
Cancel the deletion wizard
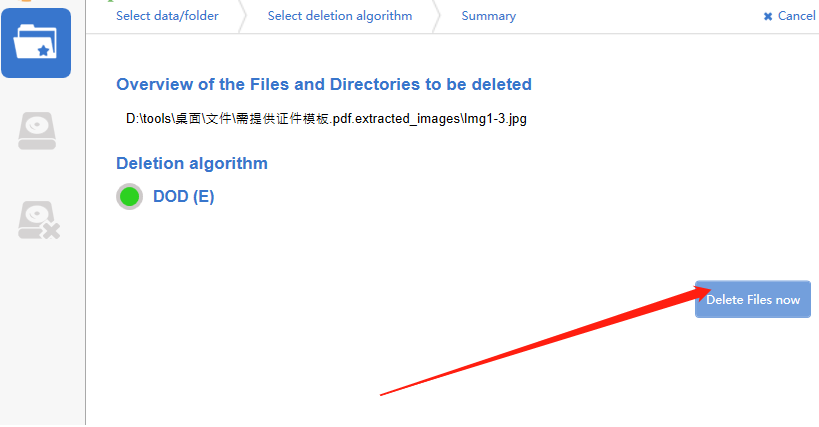tap(796, 16)
